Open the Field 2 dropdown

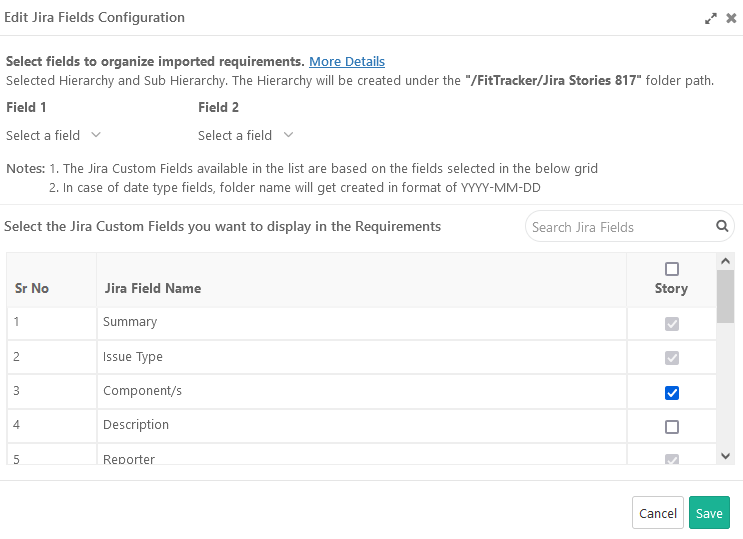click(246, 135)
